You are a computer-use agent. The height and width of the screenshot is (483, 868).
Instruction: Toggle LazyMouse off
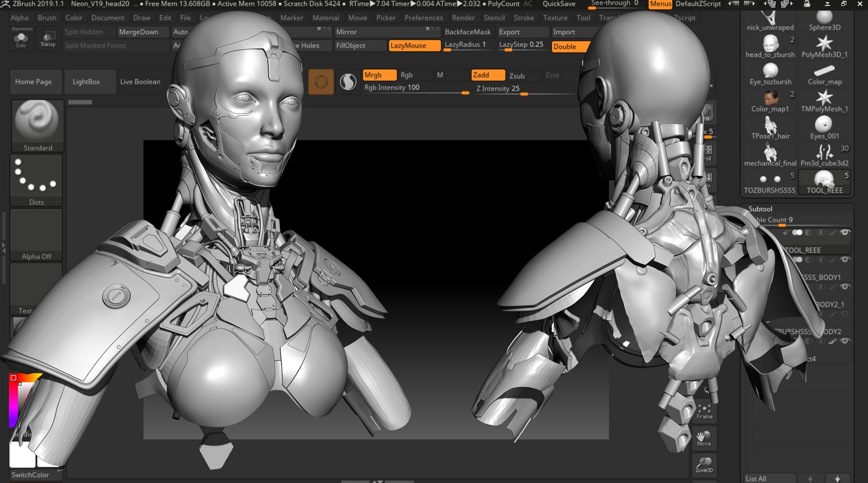point(414,46)
